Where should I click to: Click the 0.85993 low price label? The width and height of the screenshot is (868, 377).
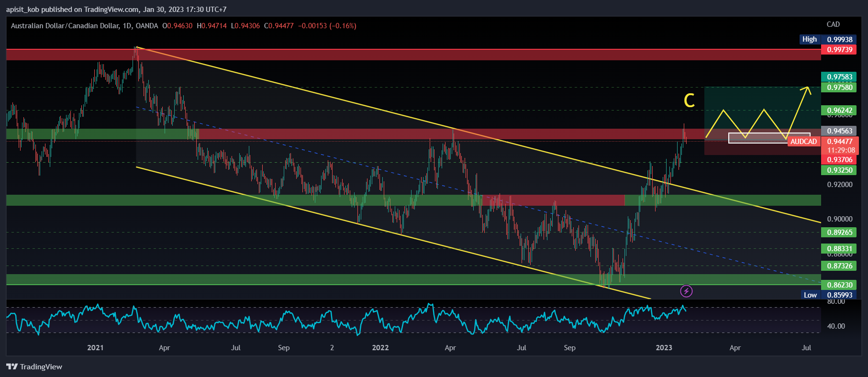pos(840,295)
